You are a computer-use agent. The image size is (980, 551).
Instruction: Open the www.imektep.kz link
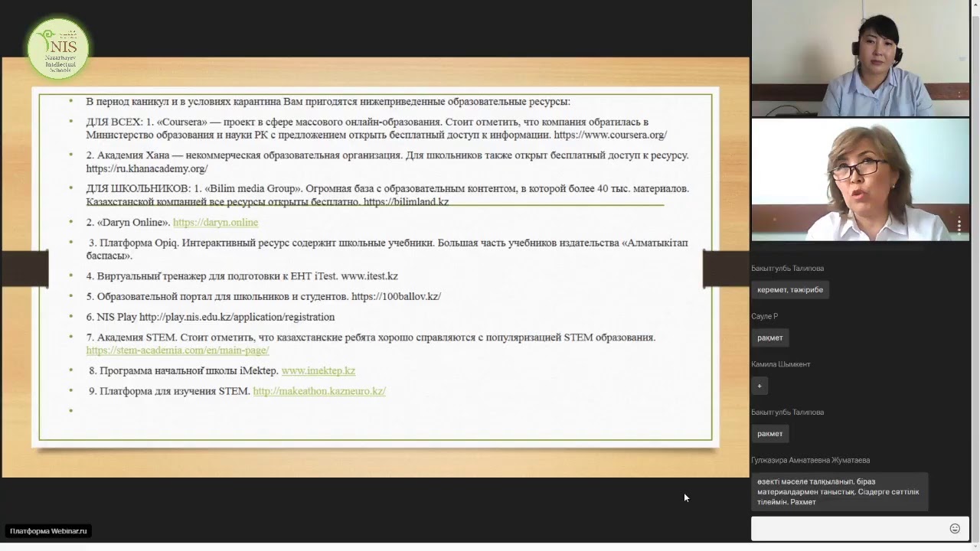click(318, 370)
